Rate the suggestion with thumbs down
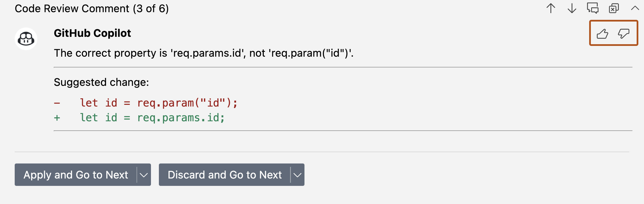The width and height of the screenshot is (644, 204). 624,33
